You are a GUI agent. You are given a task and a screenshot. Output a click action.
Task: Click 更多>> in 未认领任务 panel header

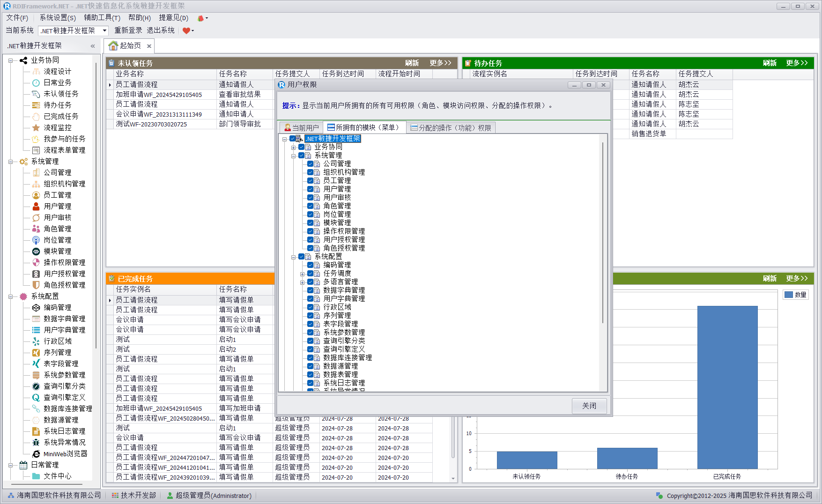point(440,63)
